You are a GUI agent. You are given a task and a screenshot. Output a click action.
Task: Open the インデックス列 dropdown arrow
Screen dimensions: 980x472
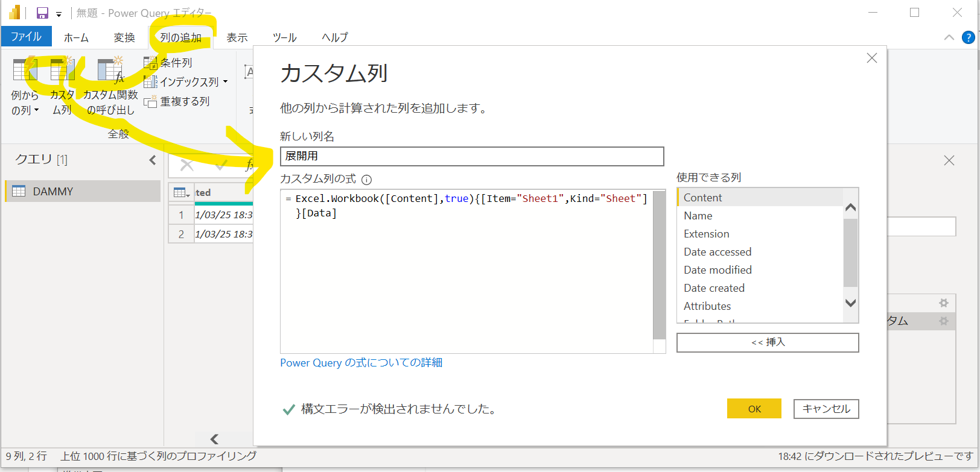pos(226,82)
